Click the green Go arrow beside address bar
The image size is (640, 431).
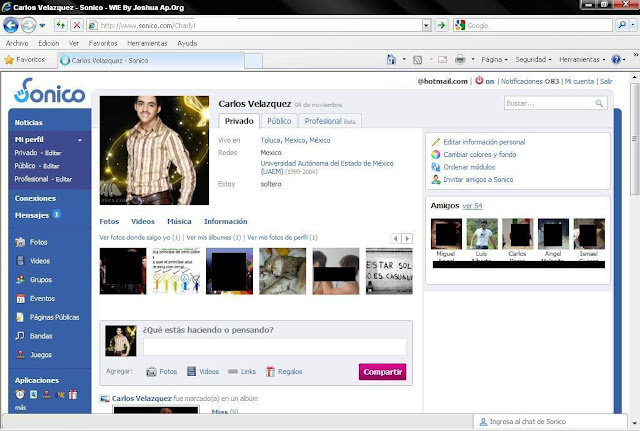(x=441, y=25)
